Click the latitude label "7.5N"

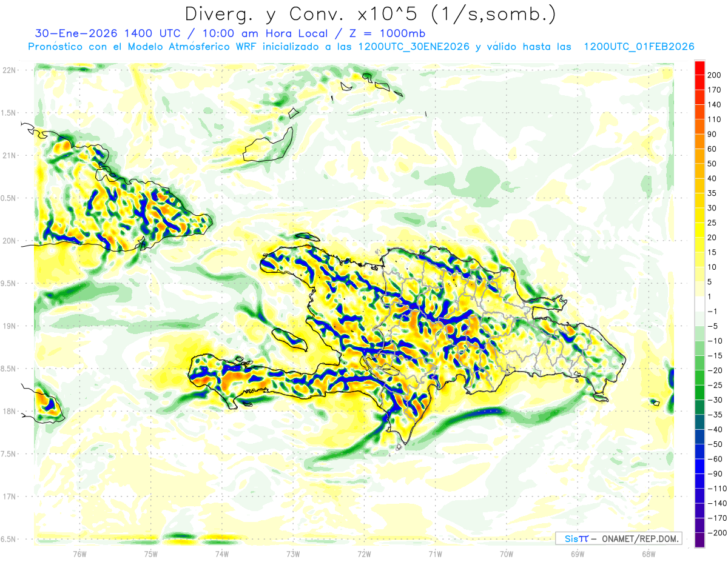(x=9, y=454)
